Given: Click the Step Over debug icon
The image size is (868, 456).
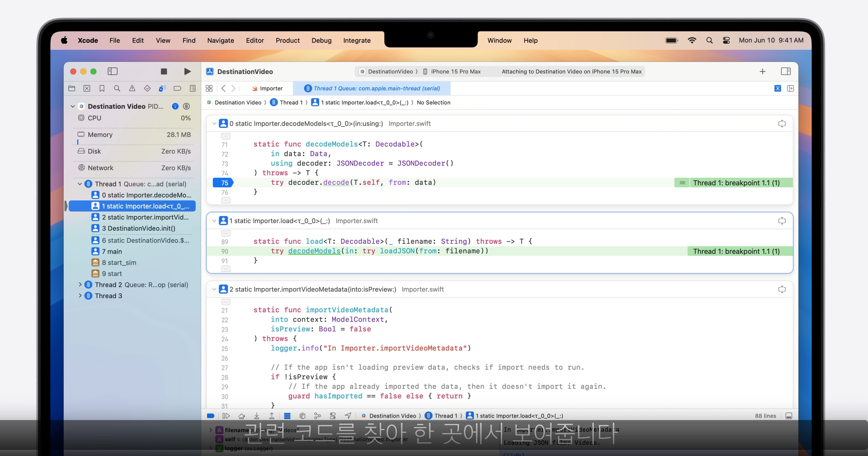Looking at the screenshot, I should 241,415.
